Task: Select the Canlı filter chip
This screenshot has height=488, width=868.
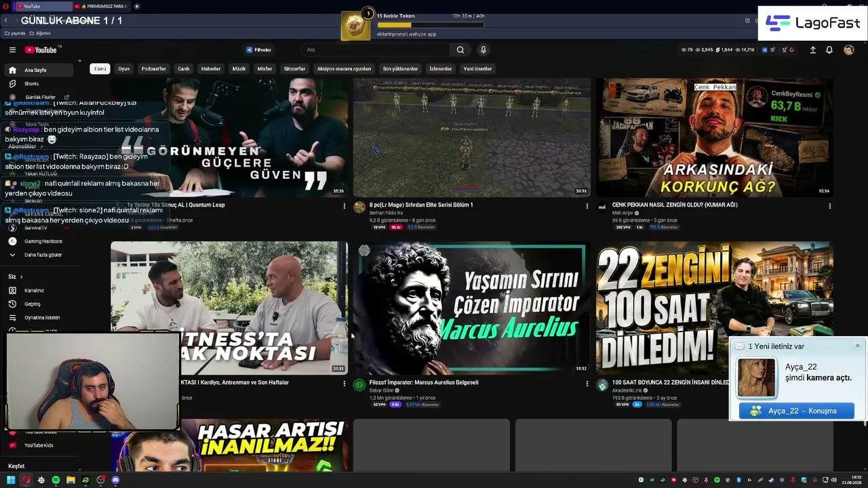Action: pos(184,68)
